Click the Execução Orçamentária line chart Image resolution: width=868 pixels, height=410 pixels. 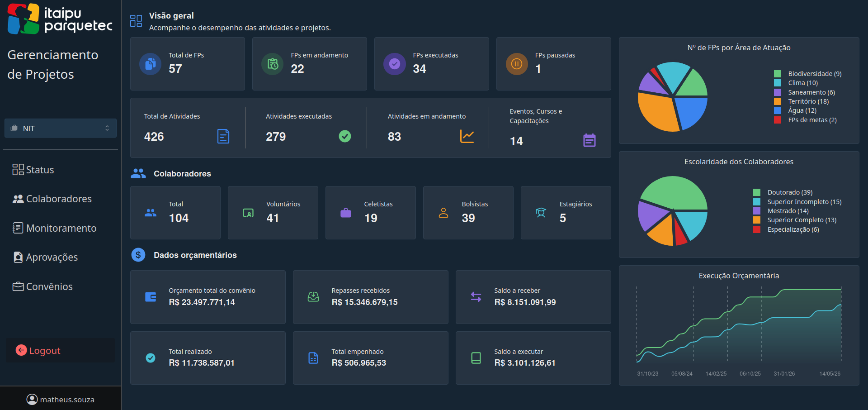tap(739, 325)
